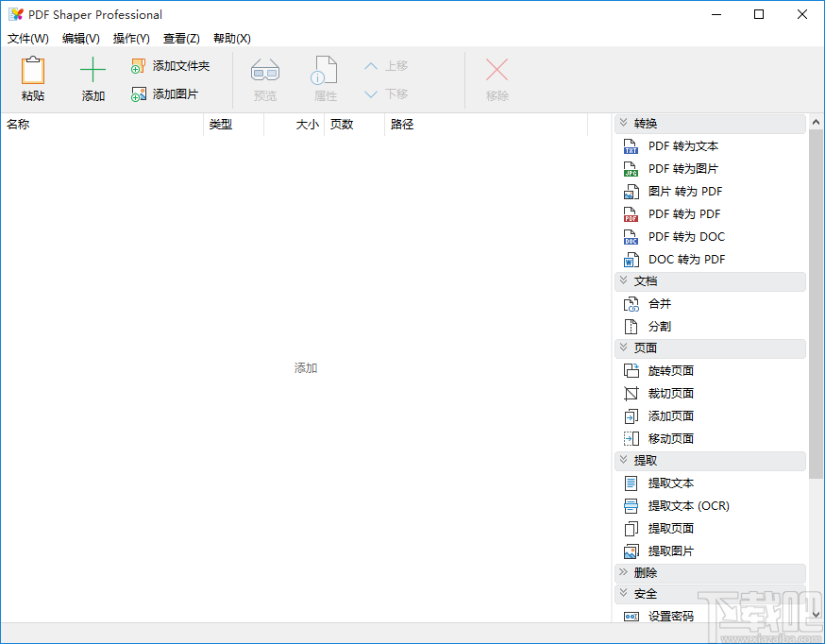Screen dimensions: 825x644
Task: Open the 文件 menu
Action: pyautogui.click(x=26, y=39)
